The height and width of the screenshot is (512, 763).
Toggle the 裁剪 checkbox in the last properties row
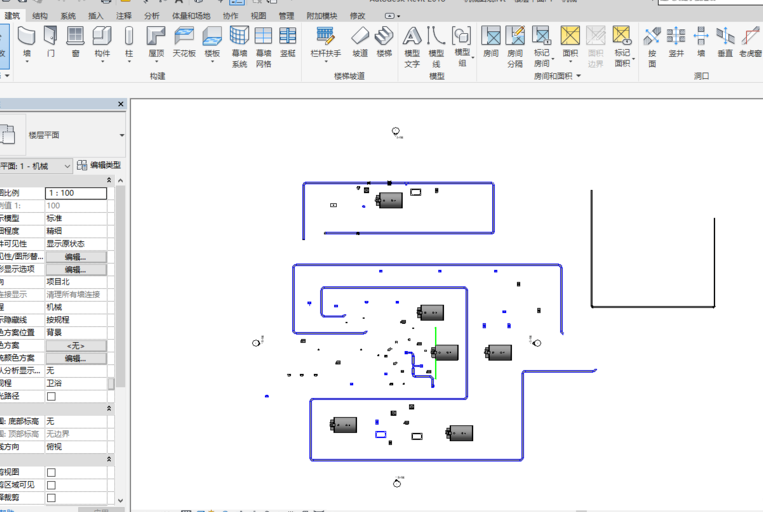point(51,497)
